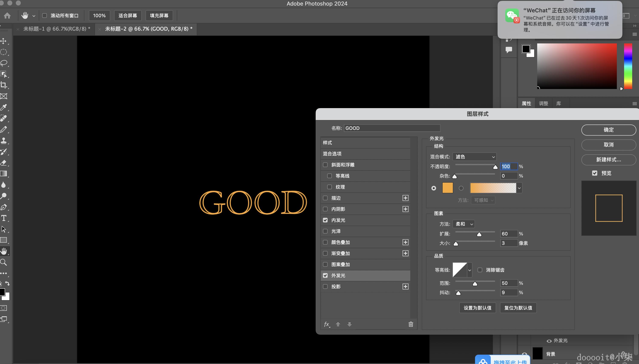Click the trash icon in layer styles list

(x=411, y=324)
